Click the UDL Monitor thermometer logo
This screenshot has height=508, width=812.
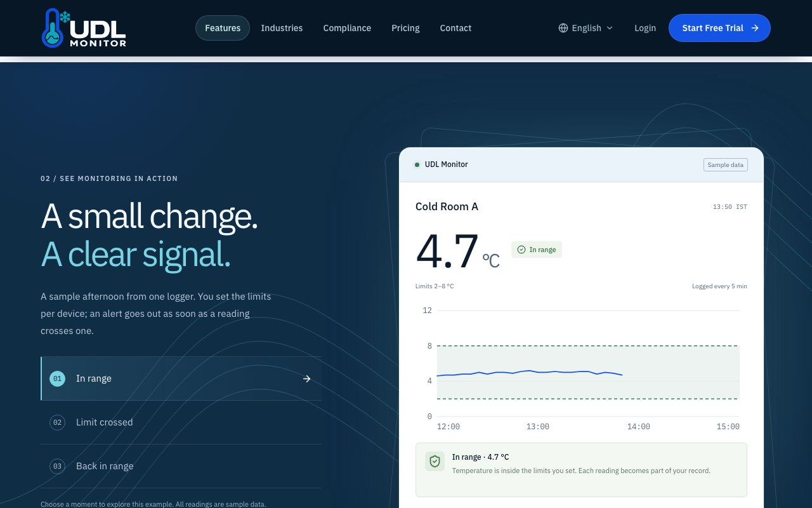coord(84,28)
